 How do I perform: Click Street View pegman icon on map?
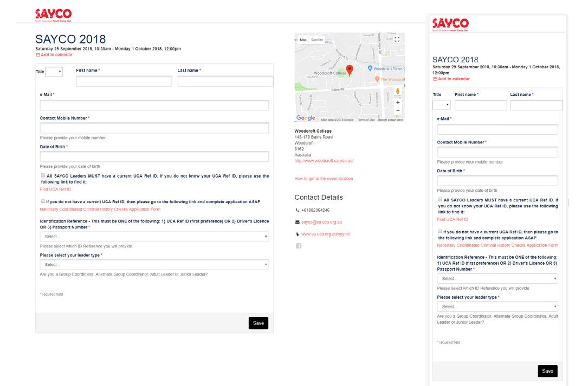tap(397, 91)
